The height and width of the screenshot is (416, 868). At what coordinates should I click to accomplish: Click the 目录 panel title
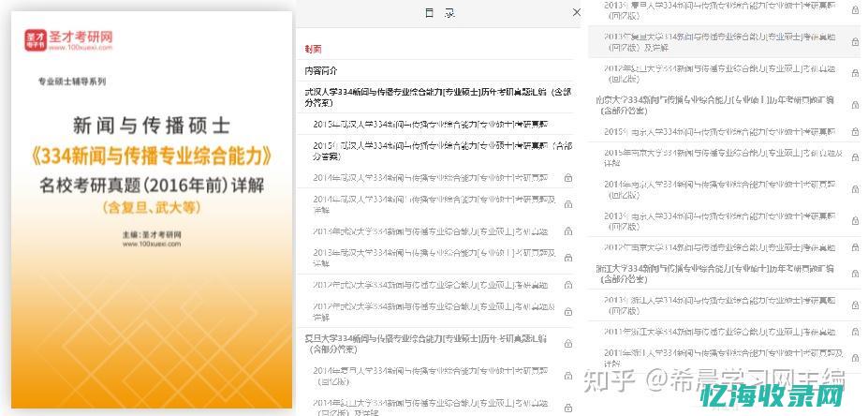440,13
